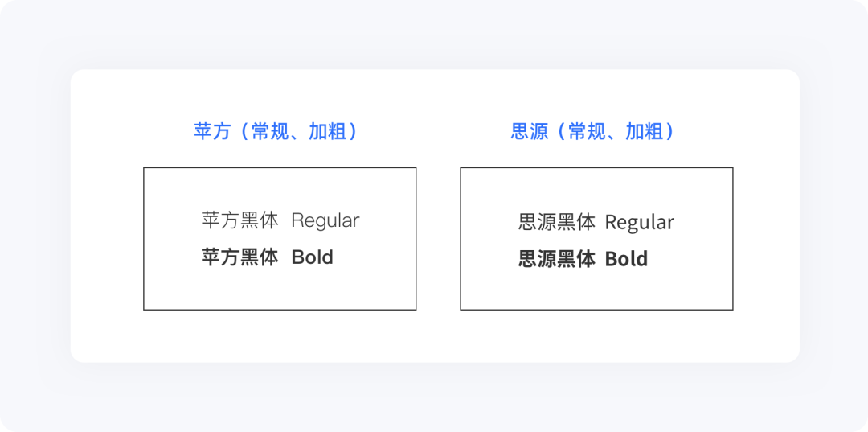Select the regular-weight 思源黑体 text
The height and width of the screenshot is (432, 868).
[557, 222]
